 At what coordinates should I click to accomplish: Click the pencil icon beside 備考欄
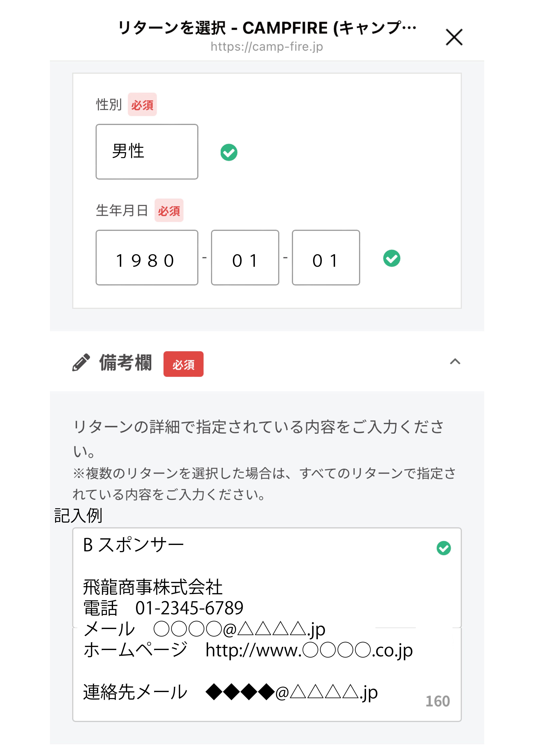81,362
